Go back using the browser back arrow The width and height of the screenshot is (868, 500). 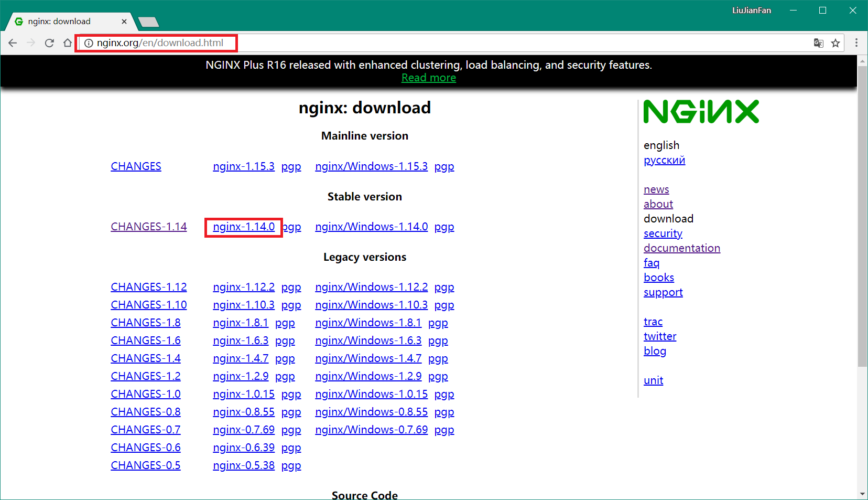[13, 43]
